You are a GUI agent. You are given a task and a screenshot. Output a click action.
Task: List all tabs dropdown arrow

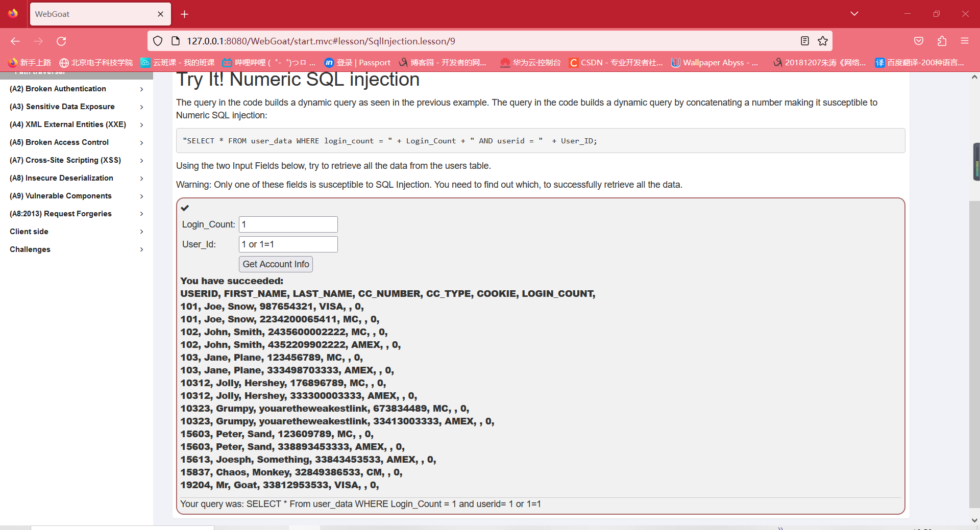pyautogui.click(x=854, y=14)
